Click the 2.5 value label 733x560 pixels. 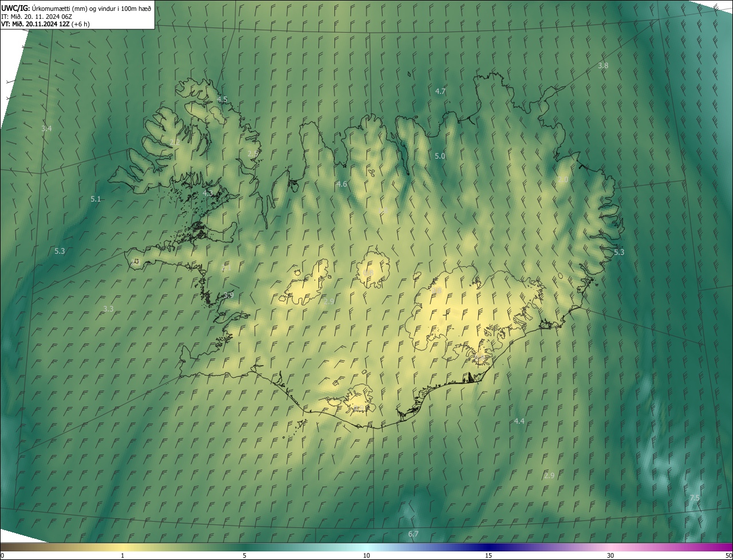point(253,154)
